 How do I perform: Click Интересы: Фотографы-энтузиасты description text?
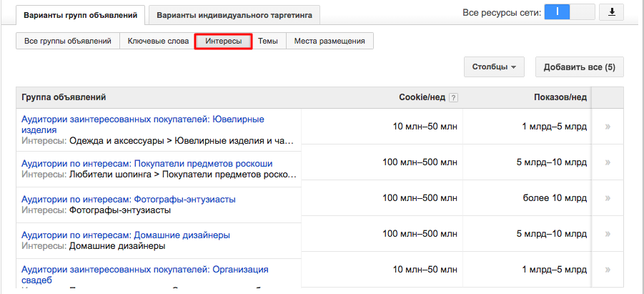96,210
